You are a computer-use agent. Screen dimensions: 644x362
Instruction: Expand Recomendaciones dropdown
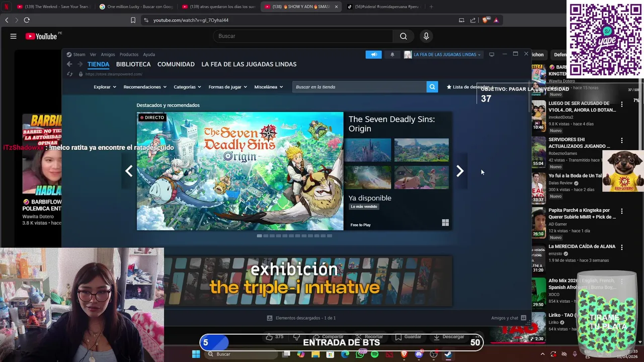[x=145, y=87]
